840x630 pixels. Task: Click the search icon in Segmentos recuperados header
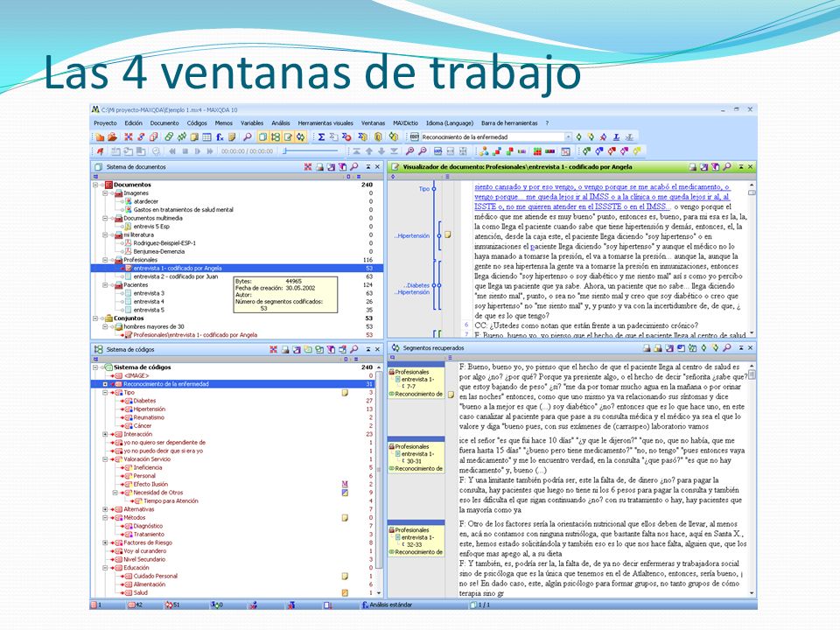pyautogui.click(x=727, y=348)
